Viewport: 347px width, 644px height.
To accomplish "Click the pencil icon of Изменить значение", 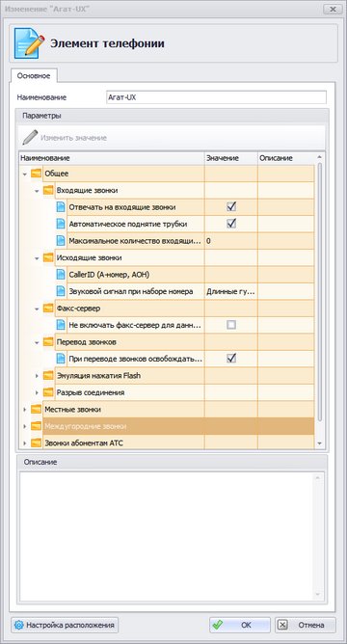I will pyautogui.click(x=30, y=138).
